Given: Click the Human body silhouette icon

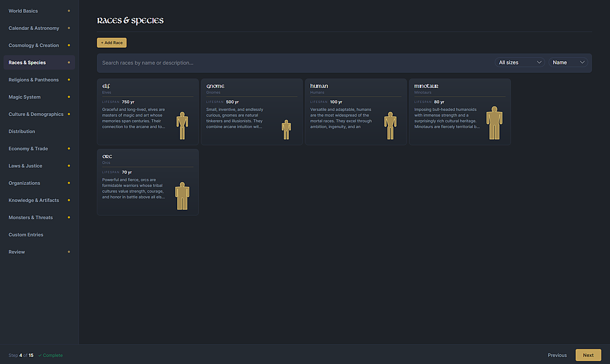Looking at the screenshot, I should [390, 125].
